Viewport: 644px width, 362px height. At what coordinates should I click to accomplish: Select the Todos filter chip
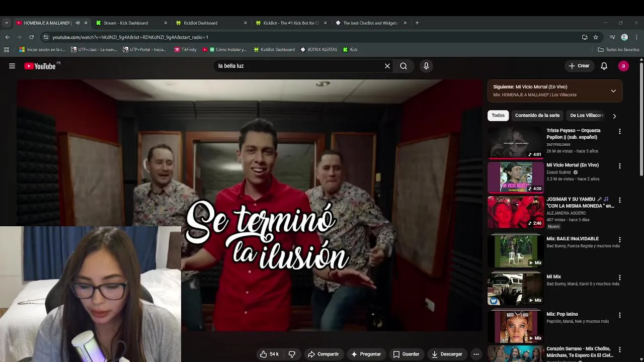coord(498,116)
